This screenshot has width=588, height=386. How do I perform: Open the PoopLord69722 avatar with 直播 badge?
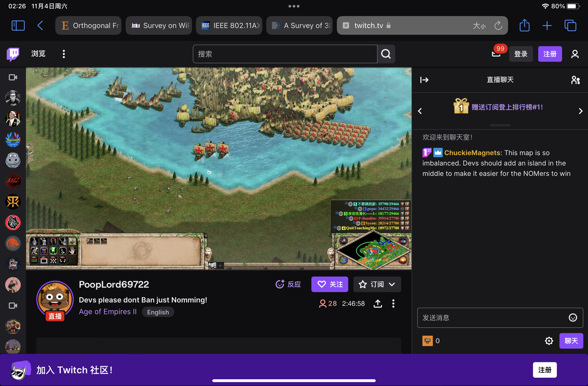pyautogui.click(x=54, y=300)
